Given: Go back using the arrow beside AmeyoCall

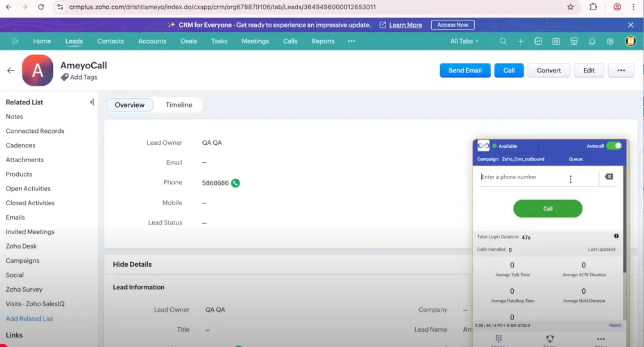Looking at the screenshot, I should click(x=11, y=70).
